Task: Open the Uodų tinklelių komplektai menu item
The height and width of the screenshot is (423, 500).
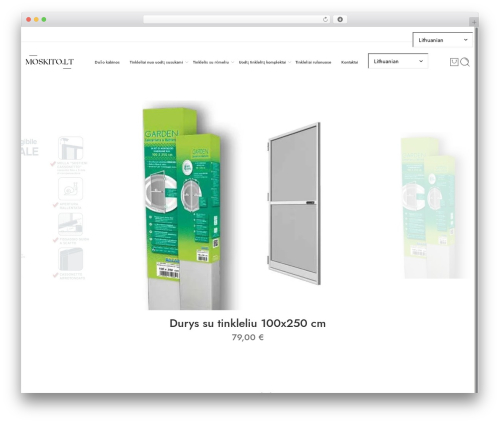Action: [262, 62]
